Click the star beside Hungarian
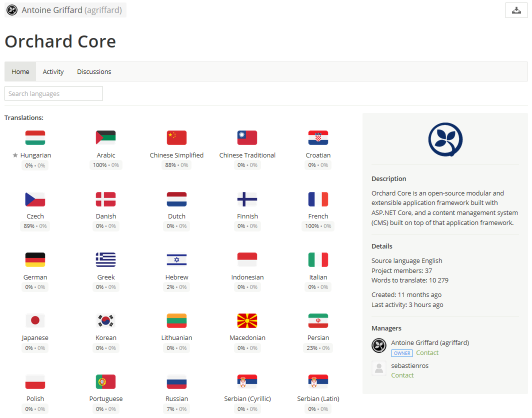Viewport: 532px width, 418px height. tap(15, 155)
